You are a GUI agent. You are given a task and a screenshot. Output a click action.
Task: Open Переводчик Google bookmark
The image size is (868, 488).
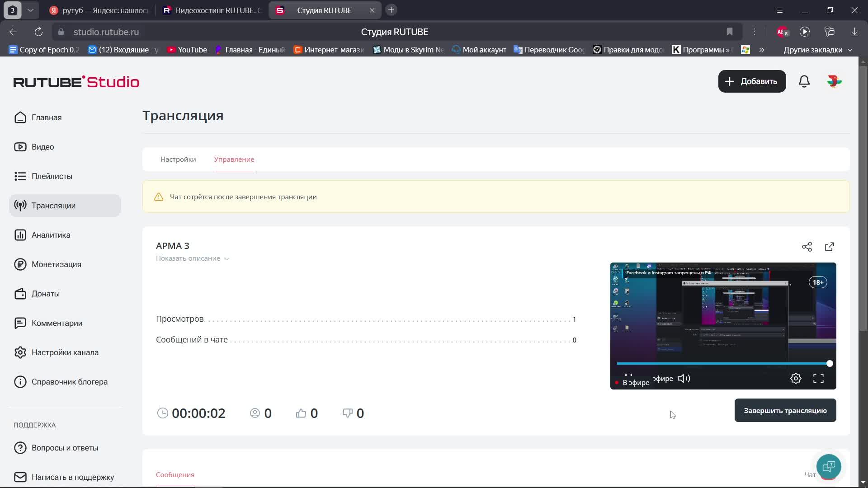(550, 50)
